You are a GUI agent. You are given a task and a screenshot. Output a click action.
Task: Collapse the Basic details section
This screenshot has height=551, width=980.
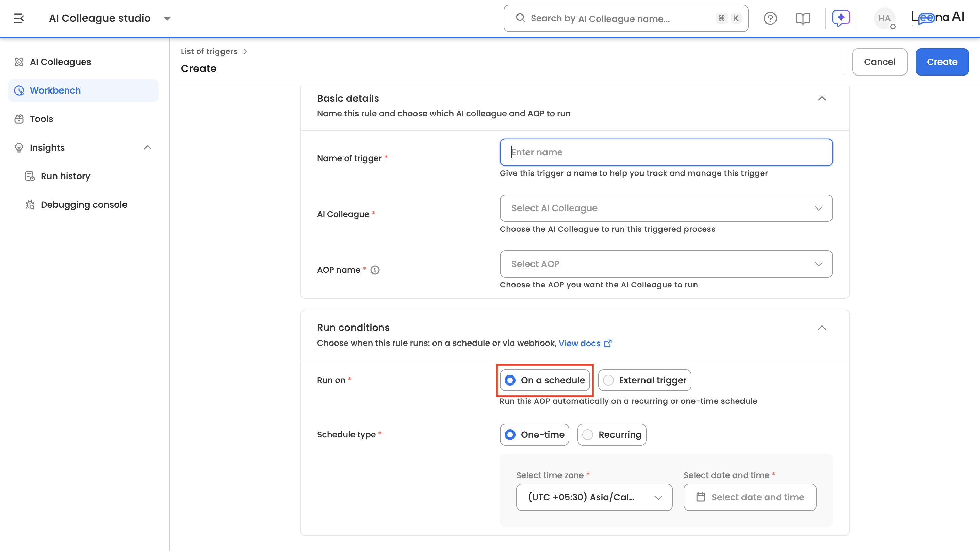822,99
